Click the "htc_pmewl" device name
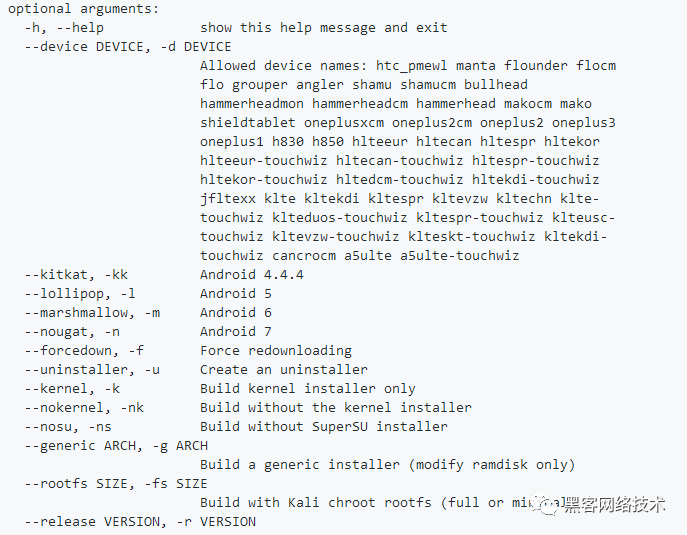The width and height of the screenshot is (687, 535). click(x=411, y=66)
